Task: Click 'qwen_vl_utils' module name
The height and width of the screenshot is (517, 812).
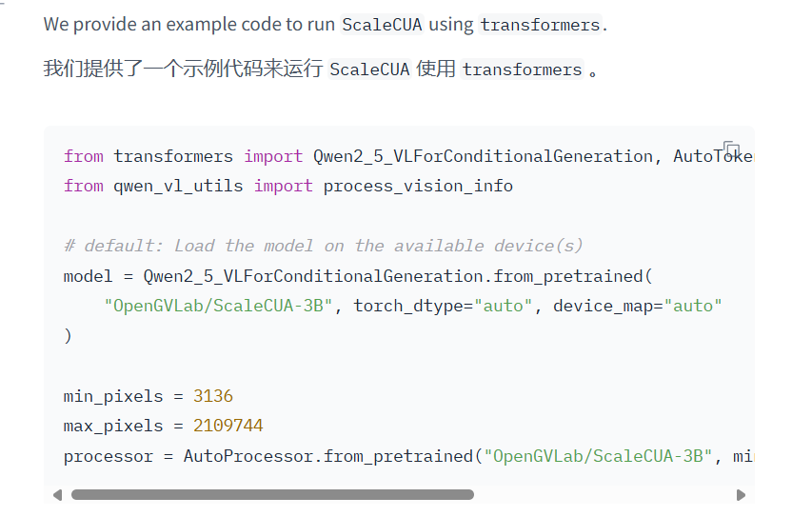Action: tap(178, 186)
